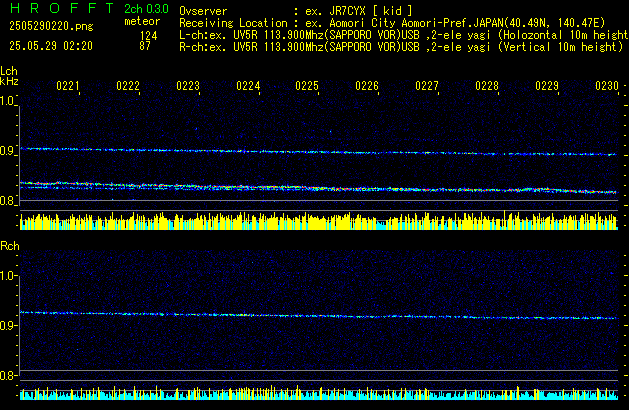Click the 0227 time marker
The height and width of the screenshot is (410, 629).
click(427, 86)
